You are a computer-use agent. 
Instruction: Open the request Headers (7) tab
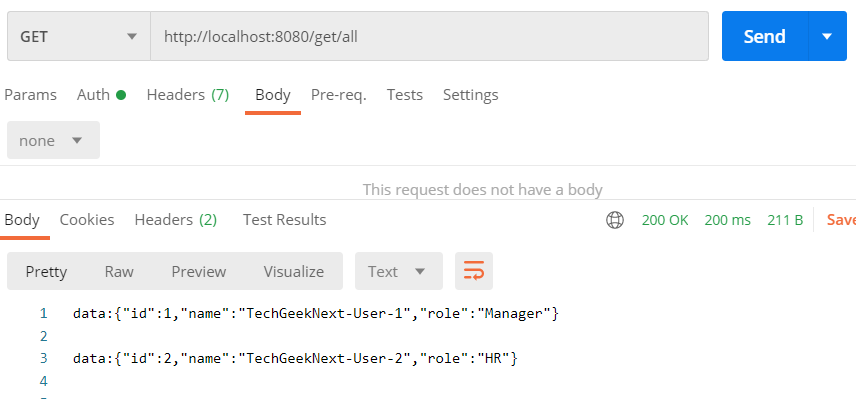tap(188, 95)
